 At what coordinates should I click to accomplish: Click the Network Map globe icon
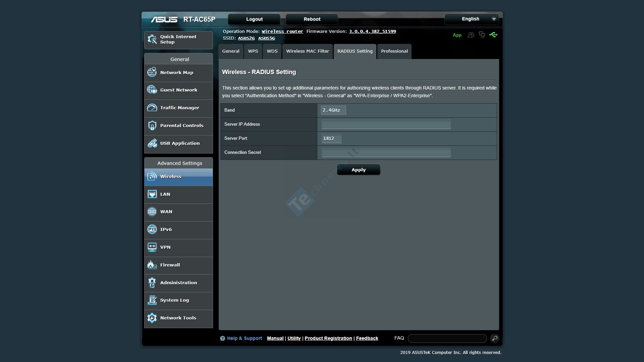coord(152,72)
